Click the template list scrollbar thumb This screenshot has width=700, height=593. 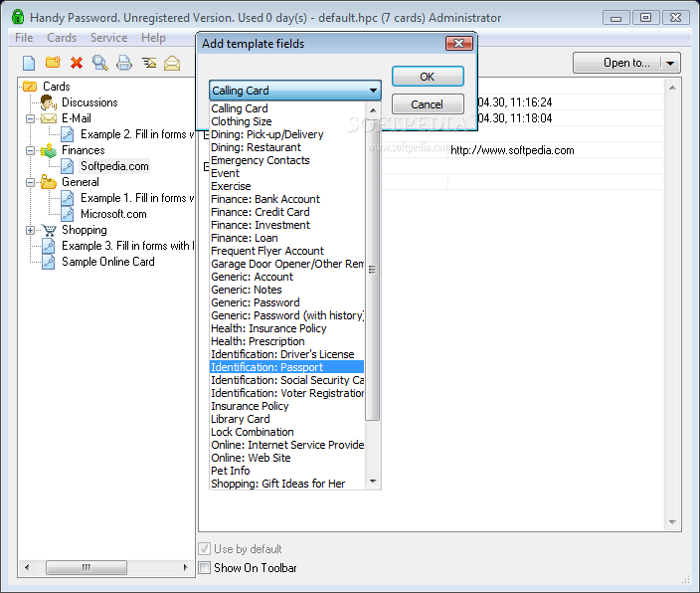(372, 269)
